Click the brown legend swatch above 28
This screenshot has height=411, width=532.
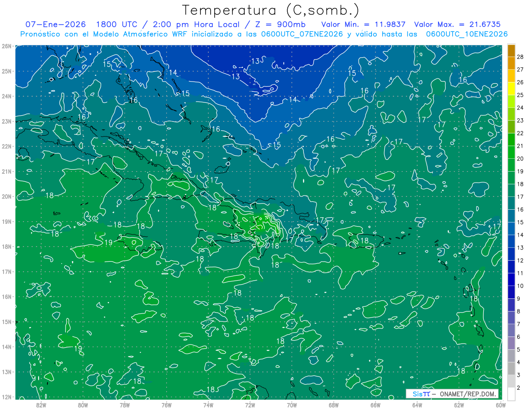click(511, 50)
